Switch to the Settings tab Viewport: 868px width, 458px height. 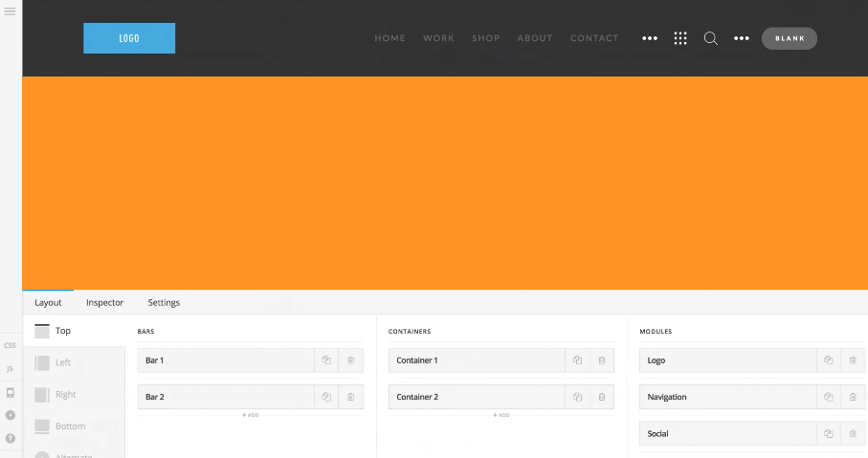pyautogui.click(x=164, y=302)
